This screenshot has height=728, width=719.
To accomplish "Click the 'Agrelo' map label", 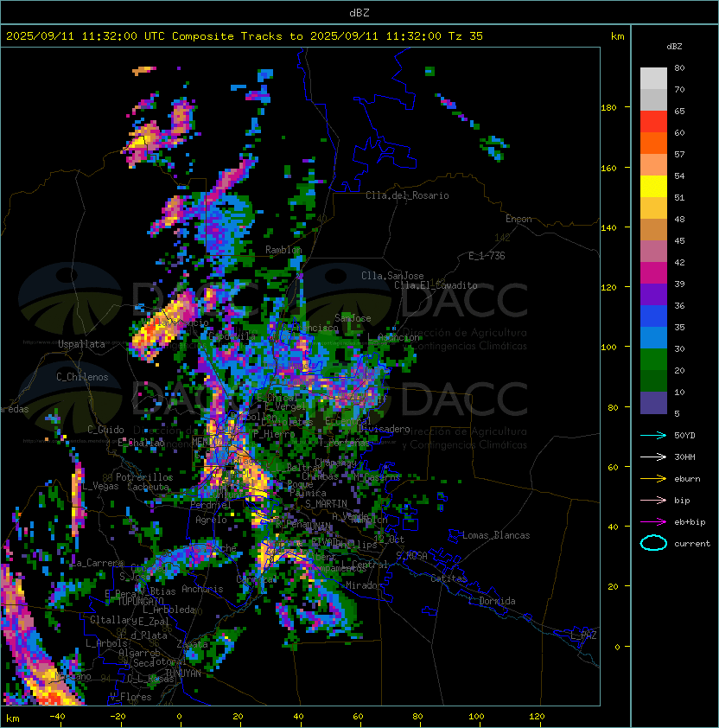I will [211, 520].
